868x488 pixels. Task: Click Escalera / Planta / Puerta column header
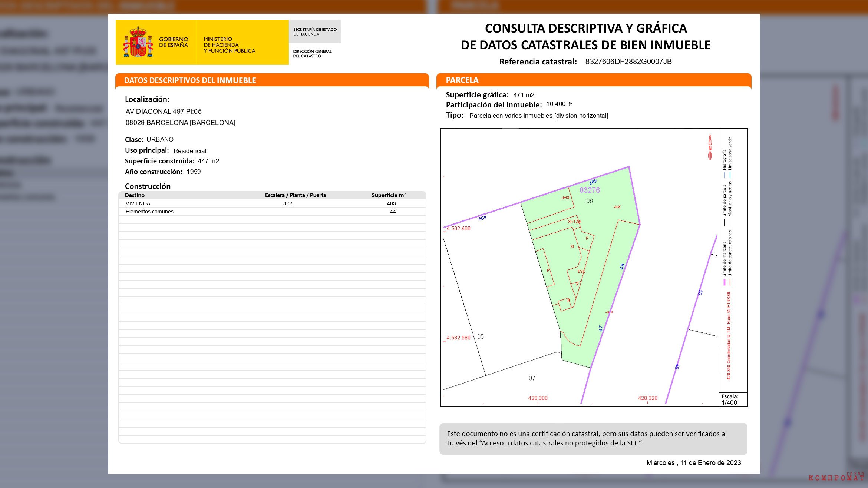(x=296, y=195)
